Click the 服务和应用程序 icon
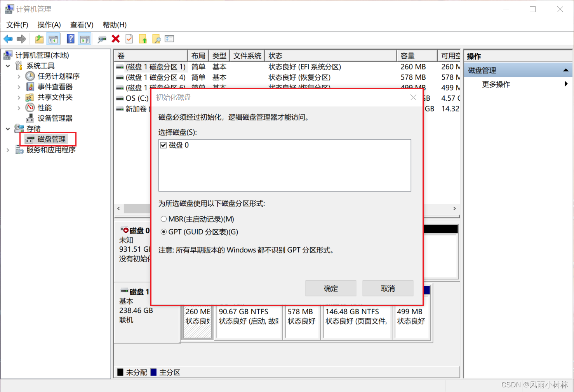The height and width of the screenshot is (392, 574). (19, 150)
